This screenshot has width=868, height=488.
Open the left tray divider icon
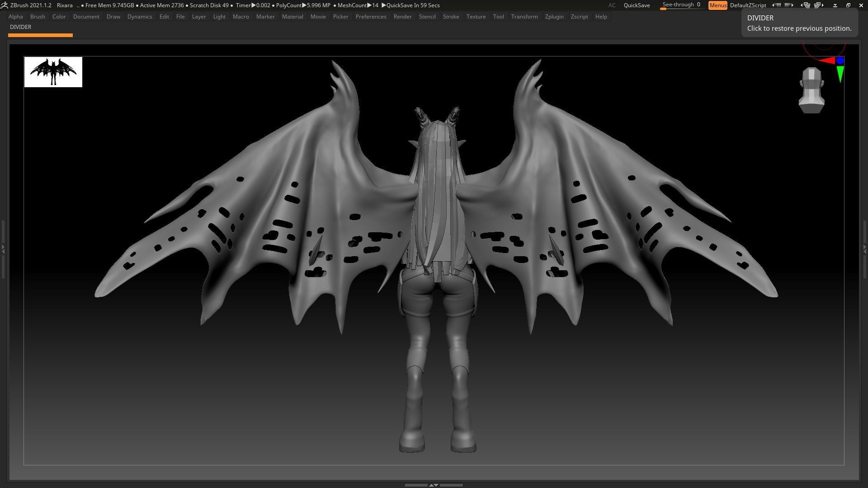click(x=778, y=5)
